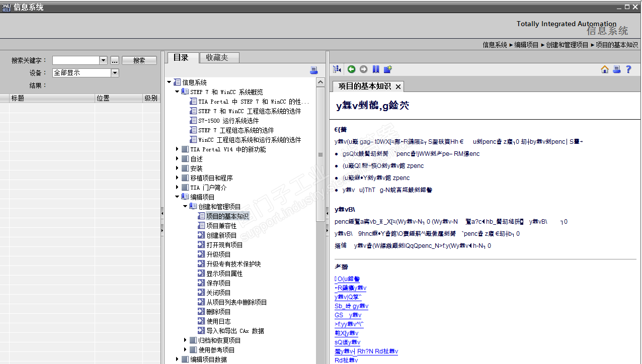Close the 项目的基本知识 tab
The width and height of the screenshot is (642, 364).
398,86
